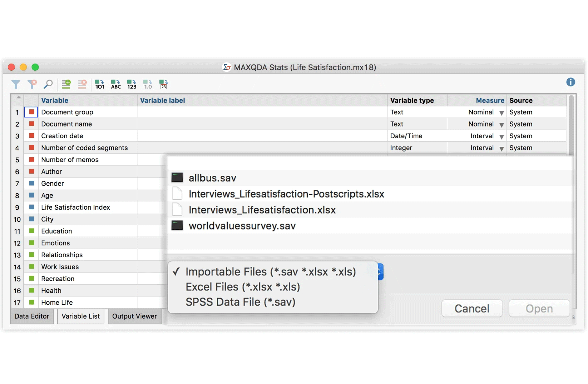
Task: Sort by the Variable column header
Action: click(88, 100)
